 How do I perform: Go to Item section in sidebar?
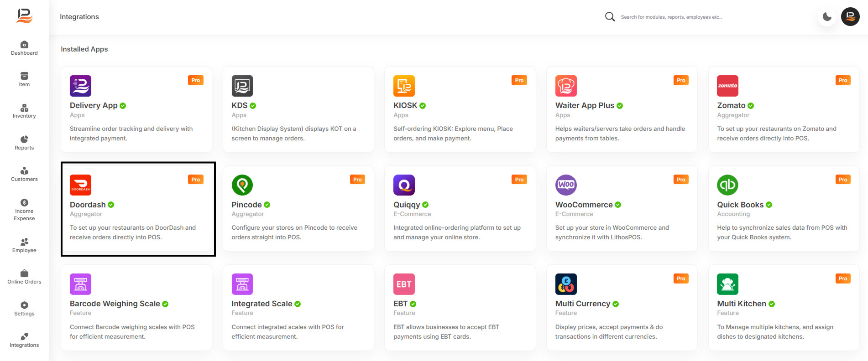(24, 80)
